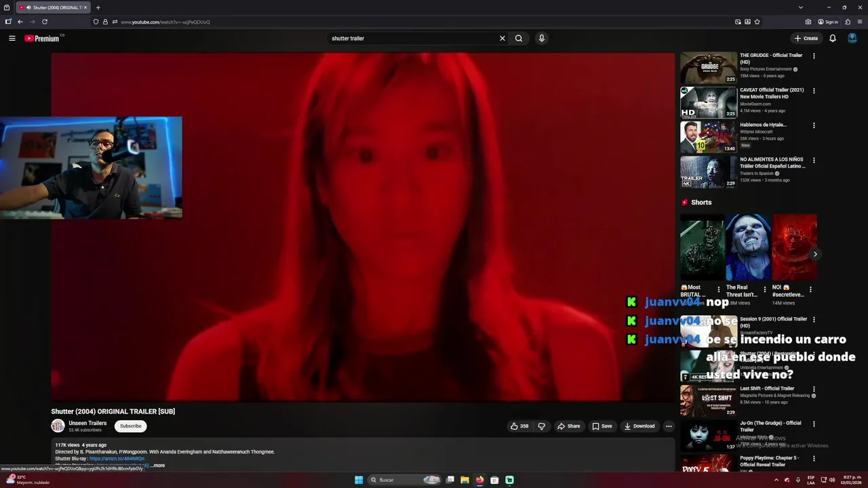Open the amzn.to Blu-ray link
868x488 pixels.
(x=117, y=459)
